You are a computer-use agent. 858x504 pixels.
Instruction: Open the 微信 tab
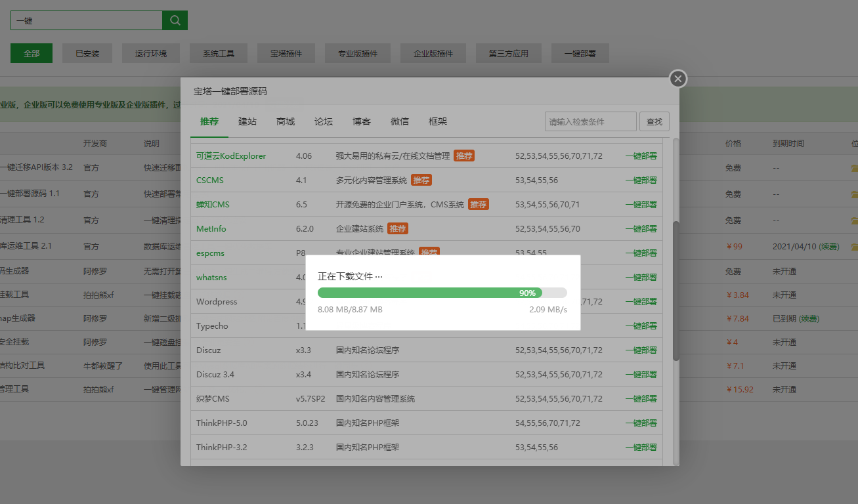[x=400, y=121]
